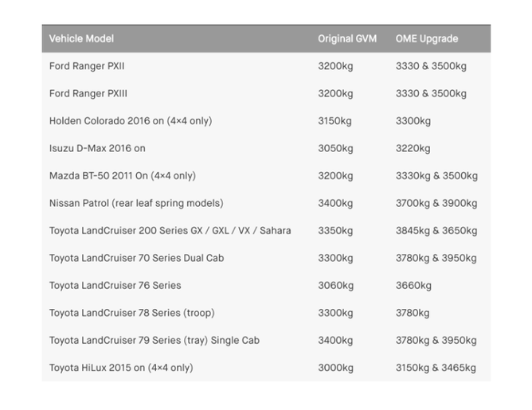Select the Isuzu D-Max 2016 on cell
The width and height of the screenshot is (532, 410).
click(97, 148)
